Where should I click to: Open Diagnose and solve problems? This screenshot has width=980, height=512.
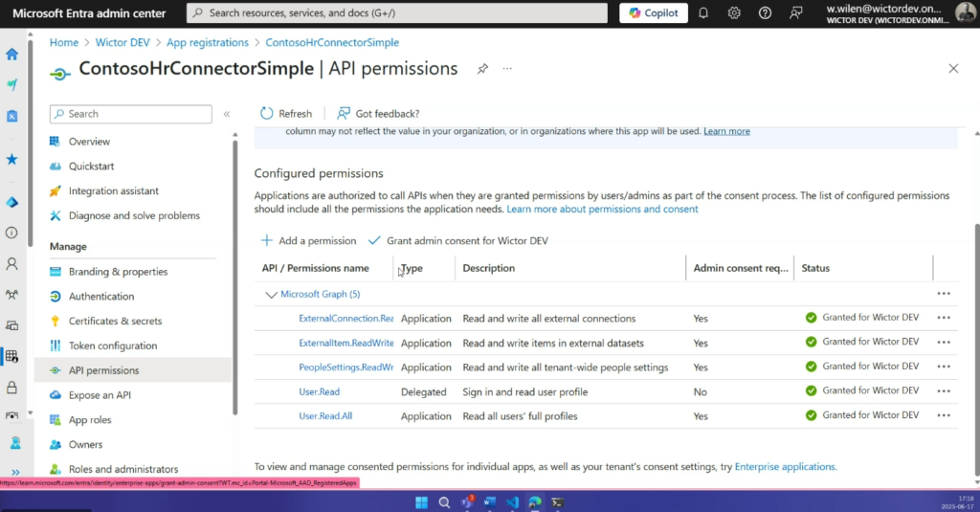coord(132,215)
